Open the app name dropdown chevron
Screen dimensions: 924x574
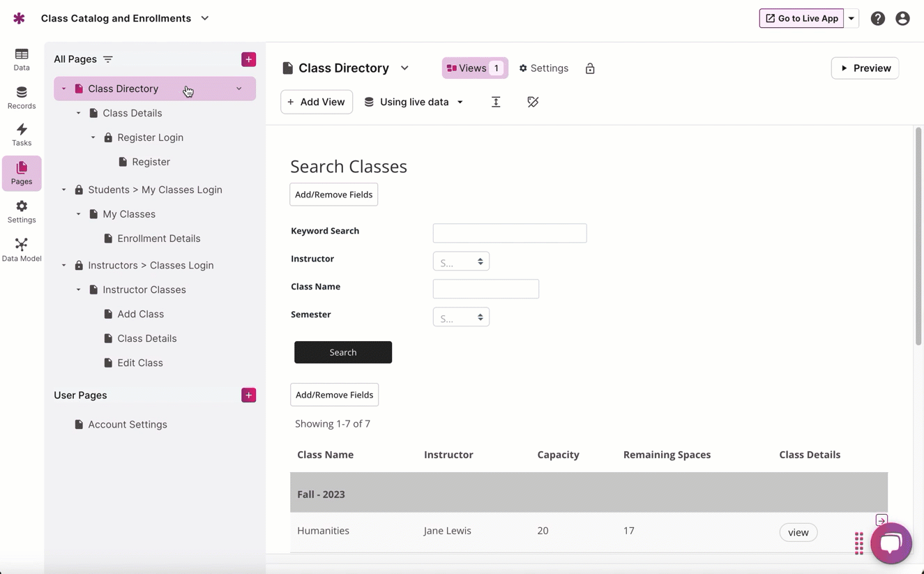click(205, 18)
